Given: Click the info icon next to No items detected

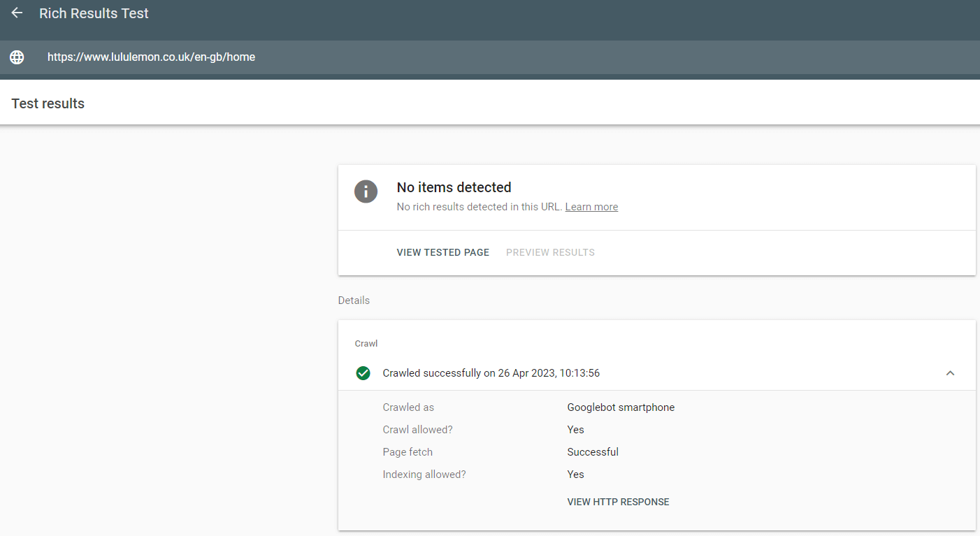Looking at the screenshot, I should click(366, 191).
